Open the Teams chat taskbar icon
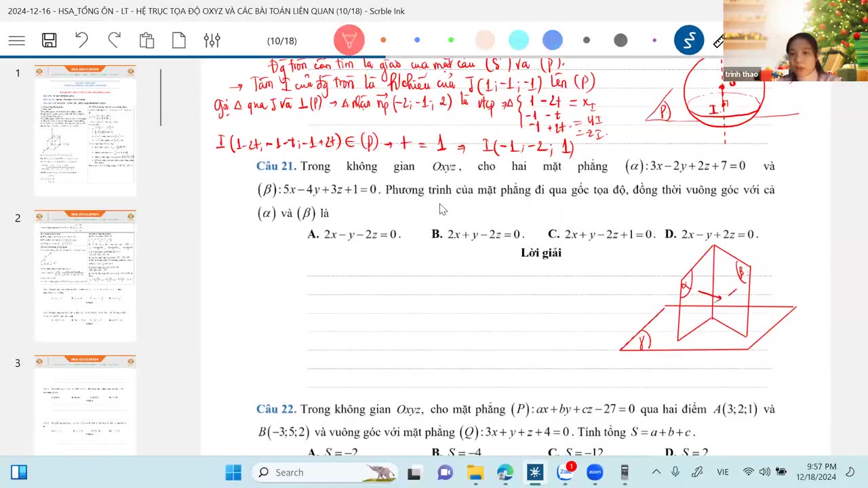This screenshot has width=868, height=488. coord(445,472)
